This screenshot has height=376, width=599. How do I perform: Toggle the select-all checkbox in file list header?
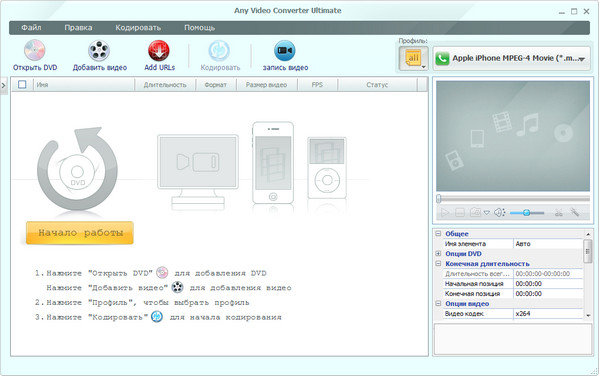[22, 84]
